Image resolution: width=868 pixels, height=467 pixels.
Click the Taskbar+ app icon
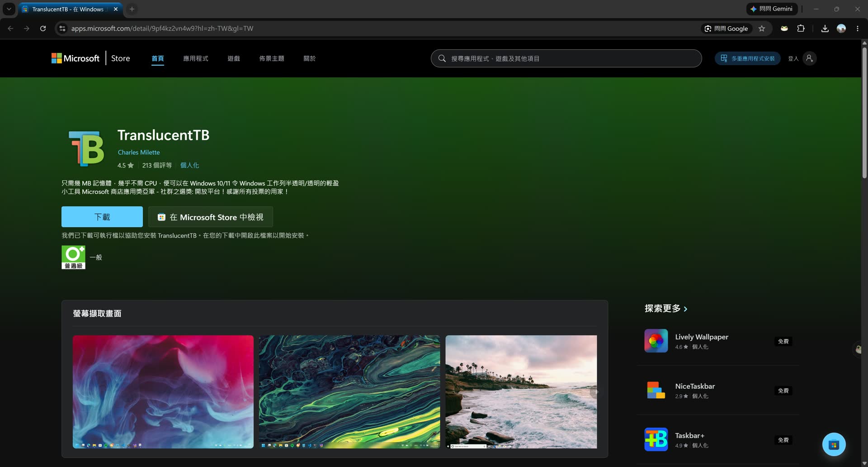tap(656, 439)
